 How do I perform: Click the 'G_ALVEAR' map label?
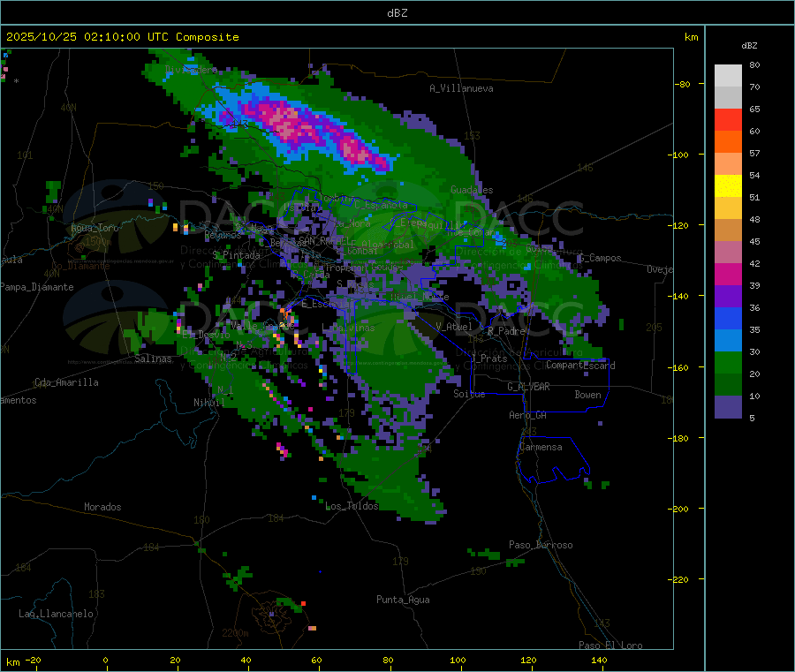[528, 387]
